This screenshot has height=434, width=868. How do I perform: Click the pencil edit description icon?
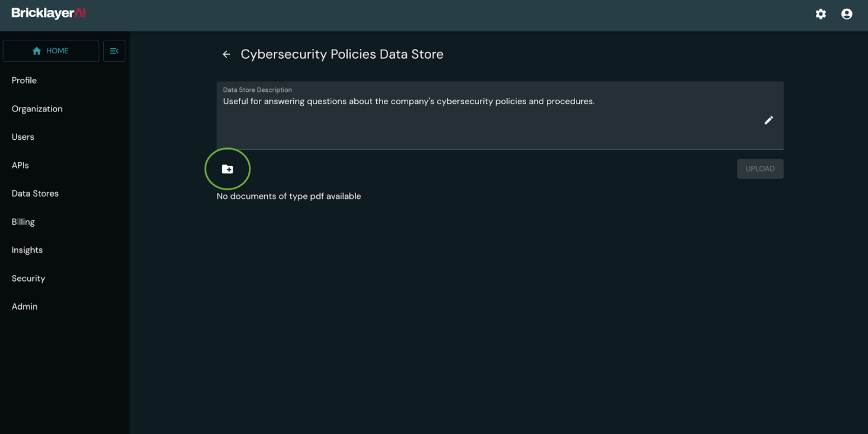click(768, 120)
